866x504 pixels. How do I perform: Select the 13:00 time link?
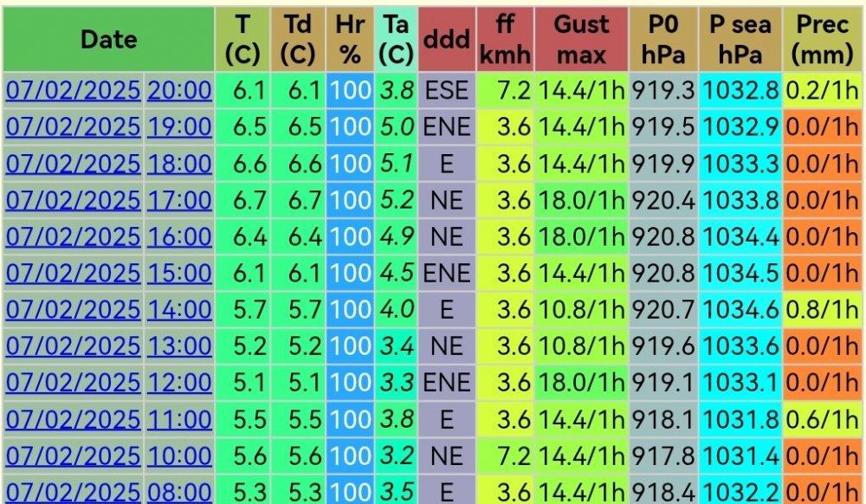tap(179, 346)
